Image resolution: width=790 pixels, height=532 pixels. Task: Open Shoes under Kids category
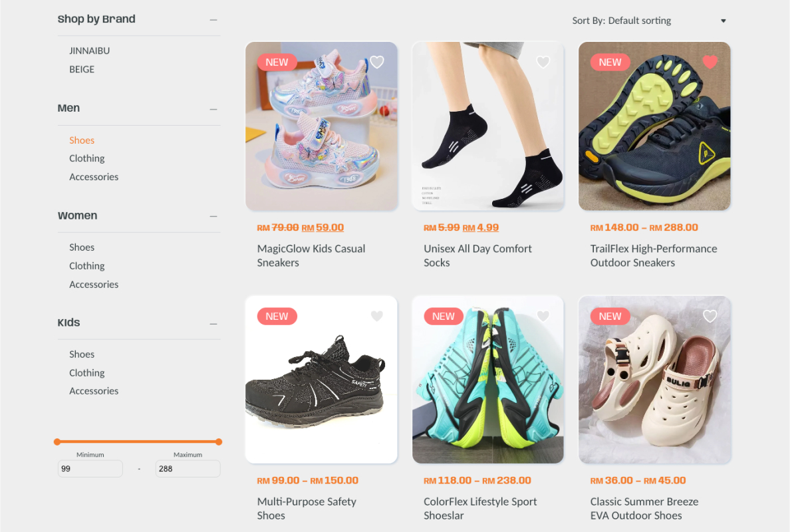point(82,354)
